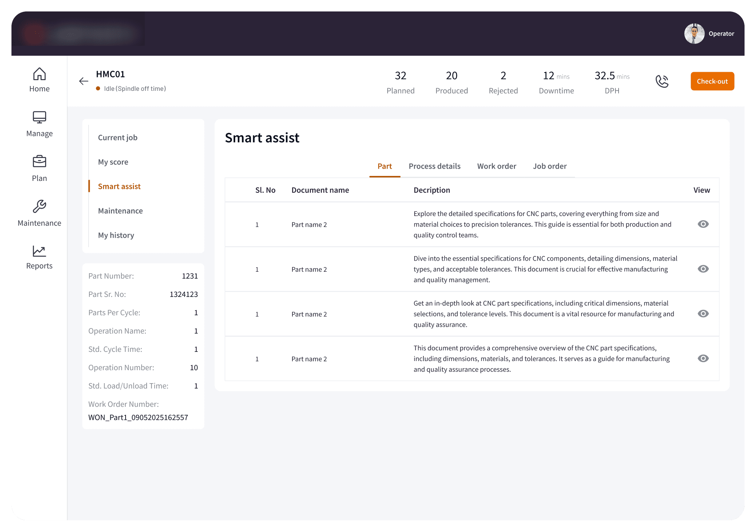View the first Part name 2 document
Image resolution: width=756 pixels, height=532 pixels.
coord(703,224)
